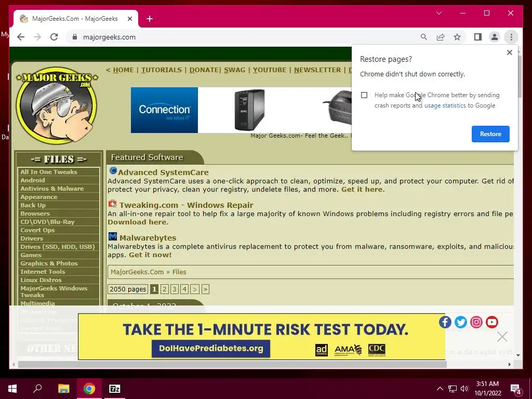Screen dimensions: 532x399
Task: Open the Facebook social icon
Action: click(445, 322)
